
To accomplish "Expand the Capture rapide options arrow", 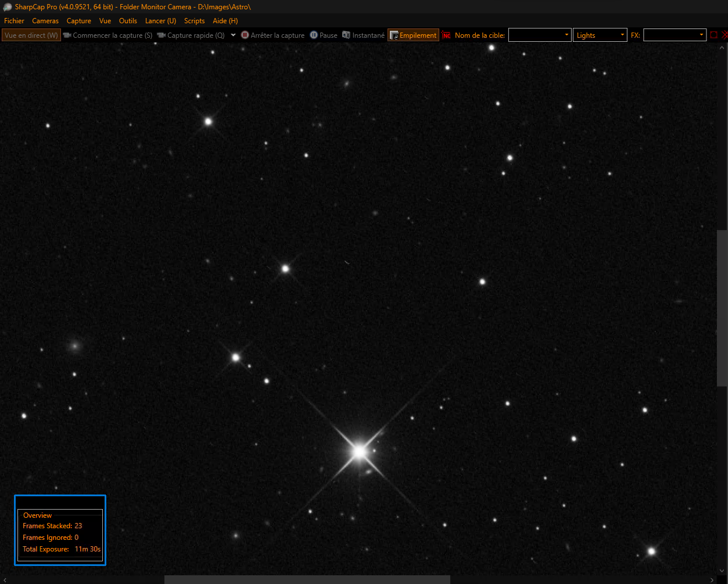I will [x=233, y=35].
